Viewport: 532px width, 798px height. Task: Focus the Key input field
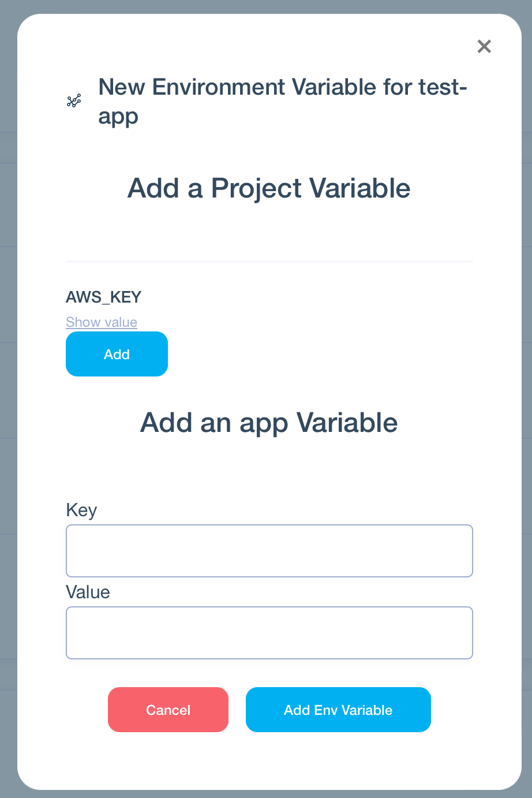269,551
